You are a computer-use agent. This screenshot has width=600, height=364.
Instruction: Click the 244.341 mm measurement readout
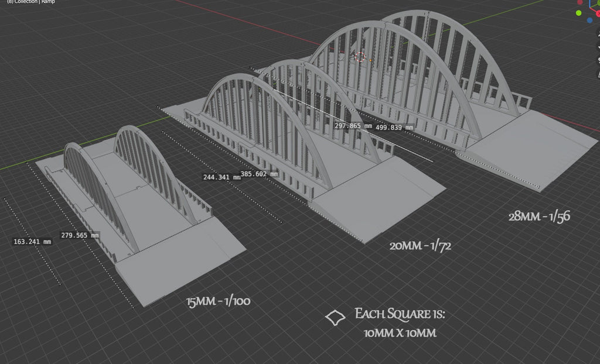coord(221,177)
